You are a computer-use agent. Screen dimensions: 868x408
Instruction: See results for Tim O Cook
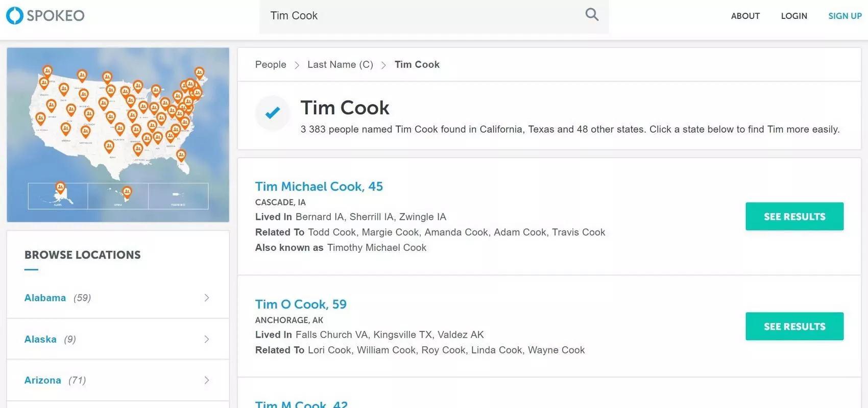pyautogui.click(x=794, y=326)
